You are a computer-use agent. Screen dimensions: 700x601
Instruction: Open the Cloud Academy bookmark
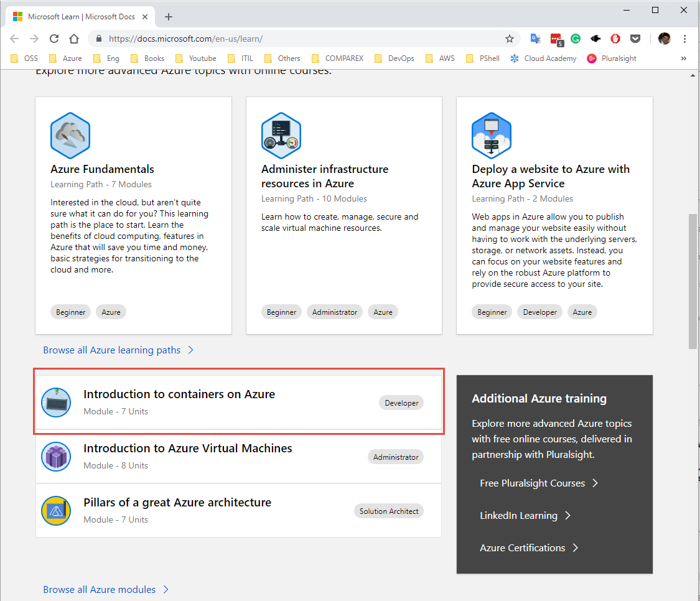coord(543,58)
